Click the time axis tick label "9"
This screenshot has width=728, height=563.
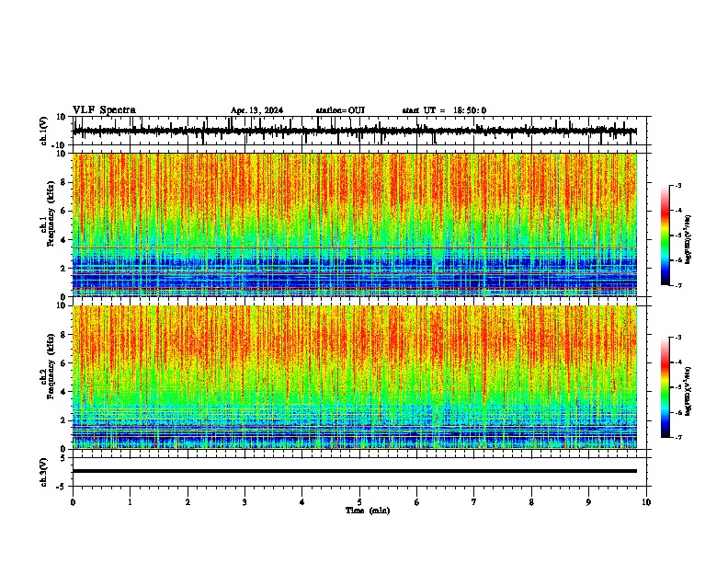(x=588, y=502)
